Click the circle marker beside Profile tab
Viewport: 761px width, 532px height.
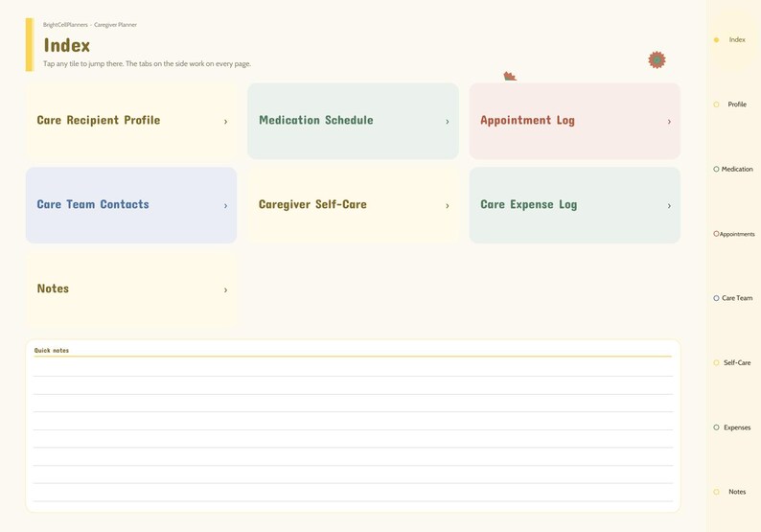click(716, 104)
